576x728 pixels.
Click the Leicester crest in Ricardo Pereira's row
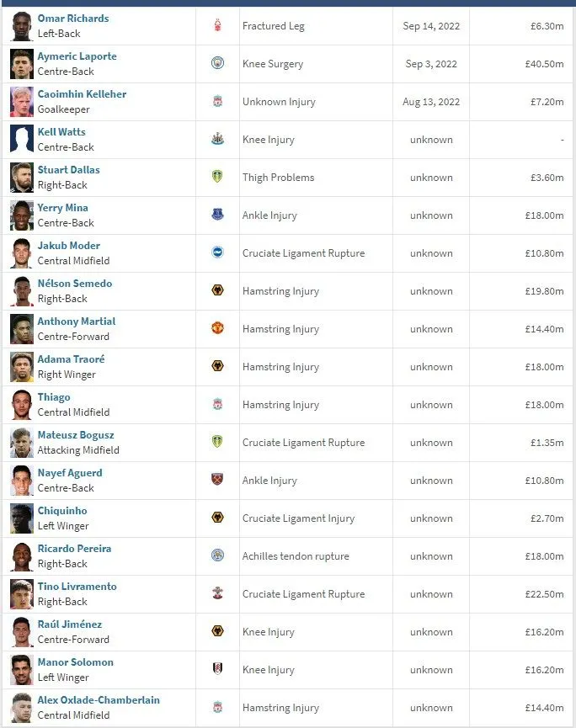217,556
